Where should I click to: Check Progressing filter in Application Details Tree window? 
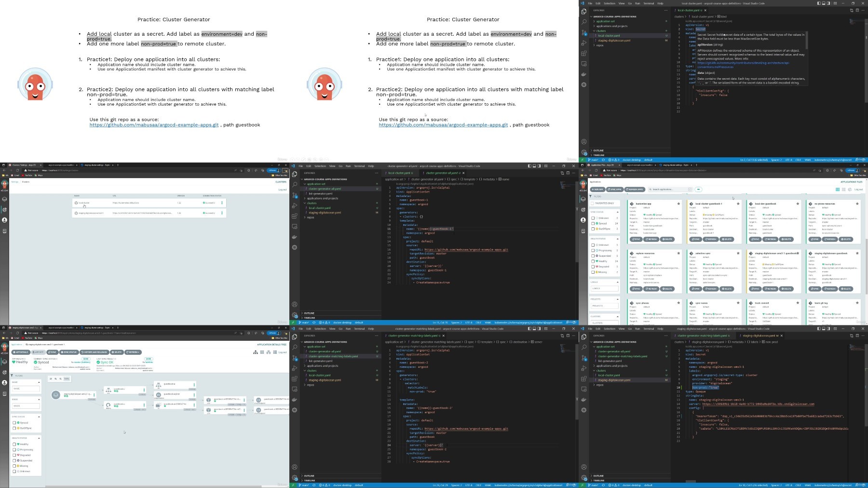click(15, 450)
